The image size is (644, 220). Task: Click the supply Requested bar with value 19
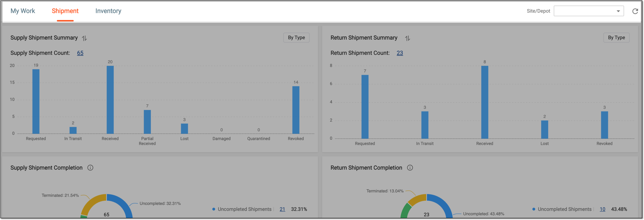pos(36,101)
